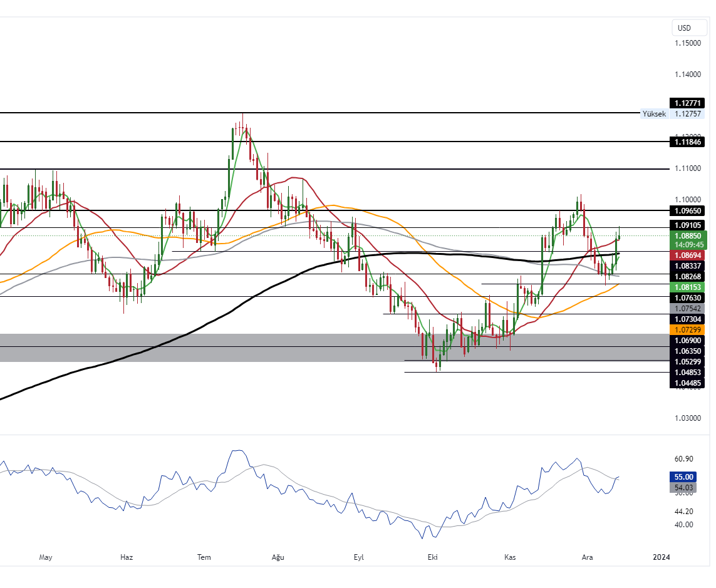Click the 1.12771 price level label
Image resolution: width=716 pixels, height=588 pixels.
pyautogui.click(x=687, y=103)
